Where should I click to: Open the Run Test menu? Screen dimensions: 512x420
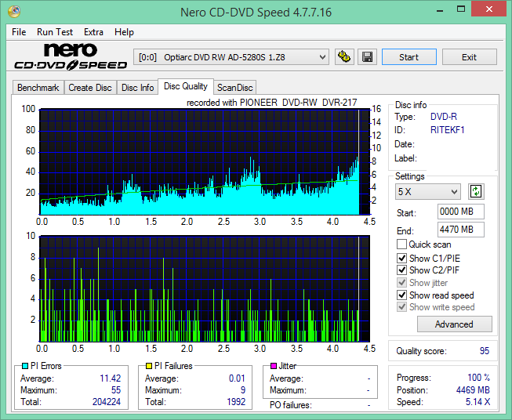[55, 32]
